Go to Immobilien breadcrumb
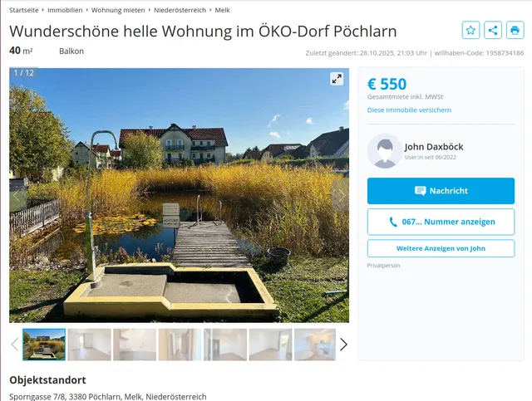Image resolution: width=532 pixels, height=401 pixels. point(65,10)
